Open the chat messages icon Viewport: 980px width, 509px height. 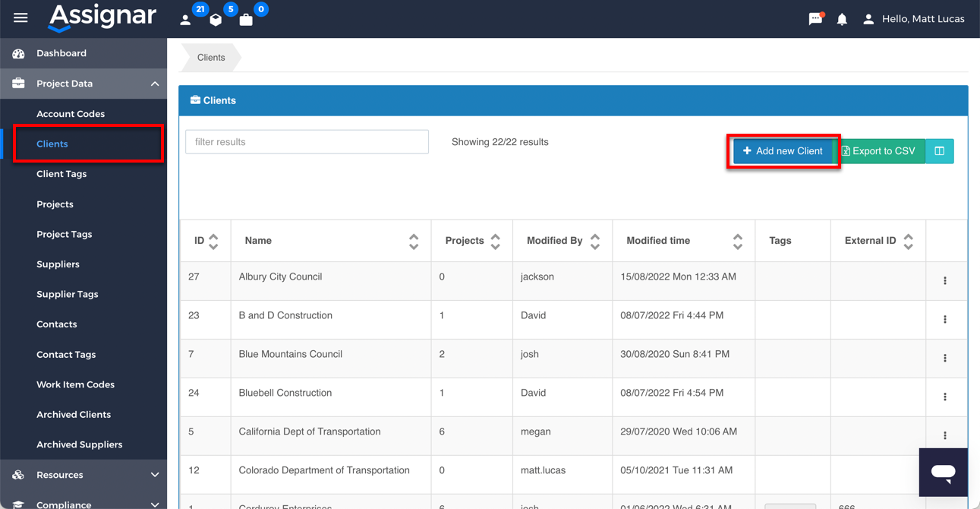pos(816,19)
